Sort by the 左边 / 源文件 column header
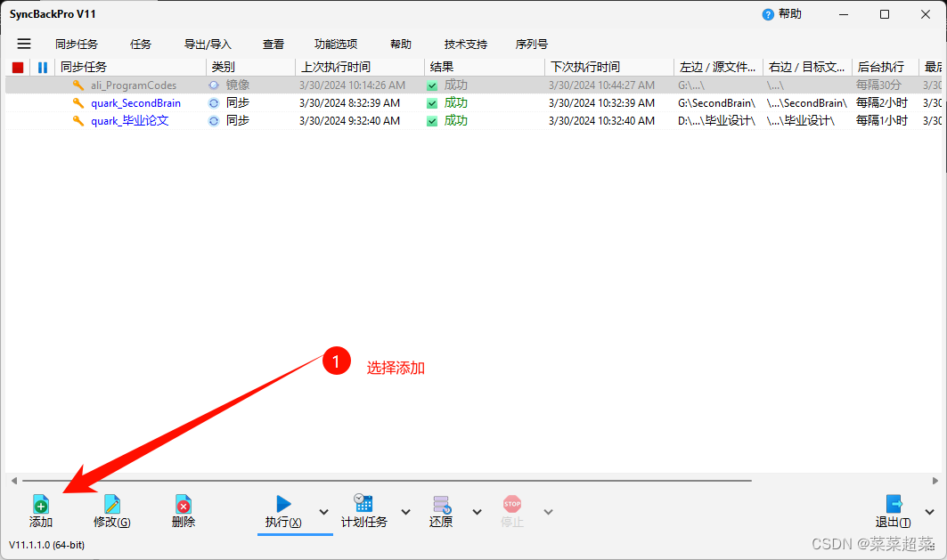The width and height of the screenshot is (947, 560). pos(718,67)
